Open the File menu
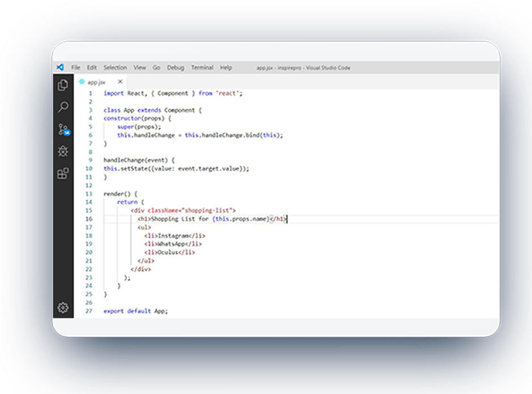The width and height of the screenshot is (532, 394). click(76, 67)
